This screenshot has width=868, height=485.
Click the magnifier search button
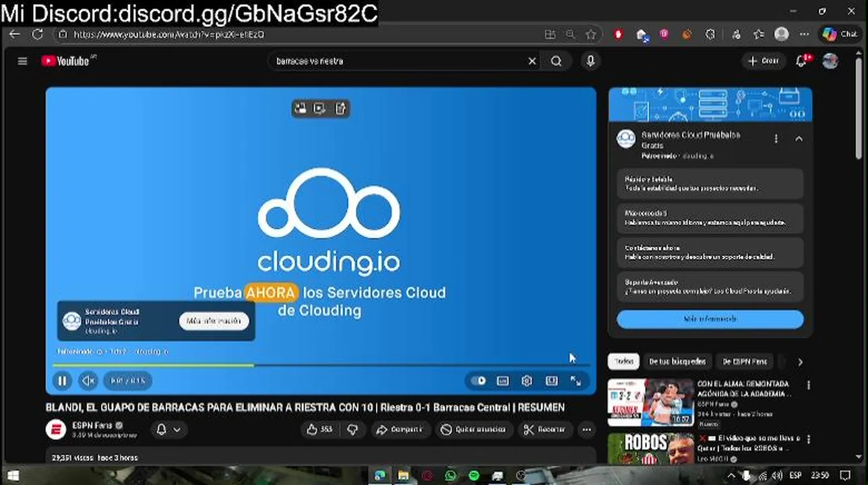(x=556, y=61)
